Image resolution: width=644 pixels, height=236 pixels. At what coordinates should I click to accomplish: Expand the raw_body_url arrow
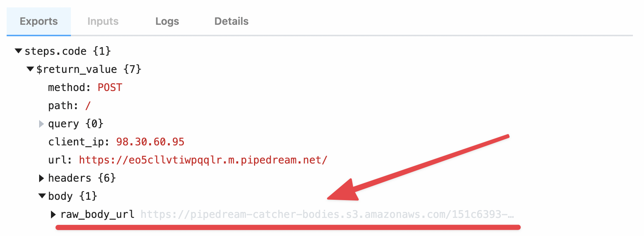pos(54,215)
